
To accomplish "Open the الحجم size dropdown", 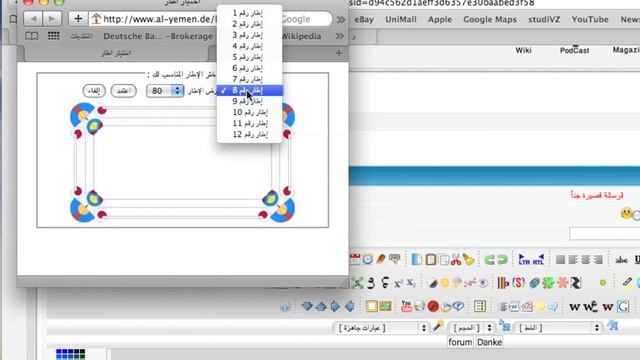I will 471,328.
